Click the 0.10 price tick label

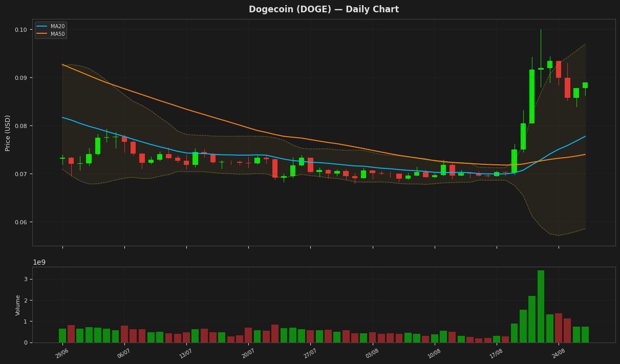pos(21,30)
